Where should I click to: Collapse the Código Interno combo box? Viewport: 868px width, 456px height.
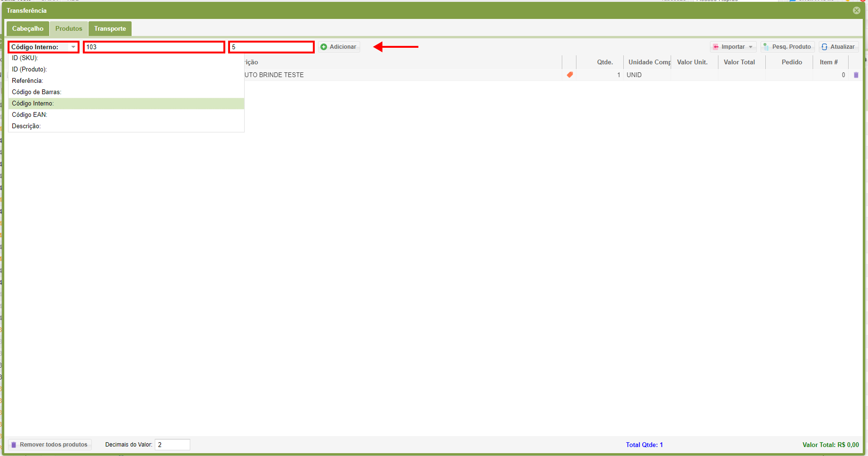click(73, 47)
